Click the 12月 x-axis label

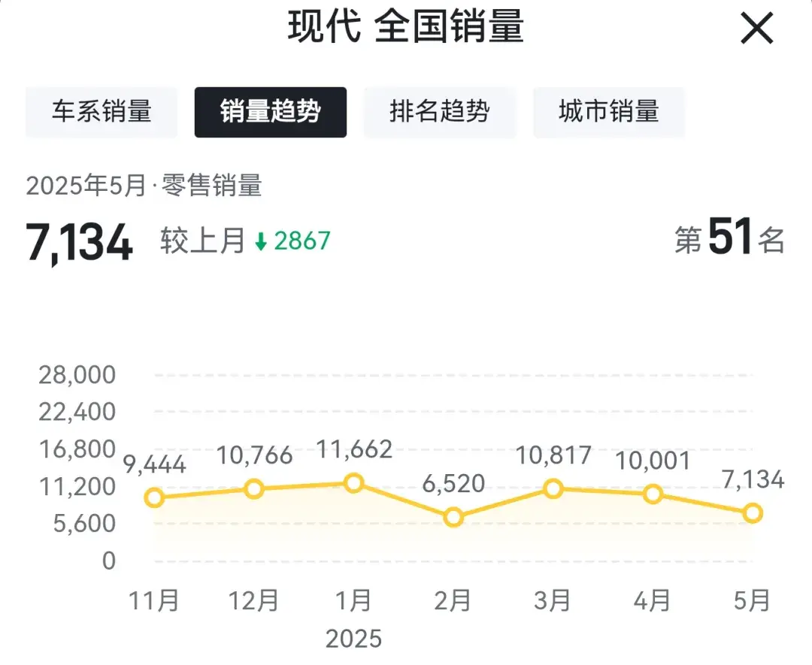click(254, 601)
